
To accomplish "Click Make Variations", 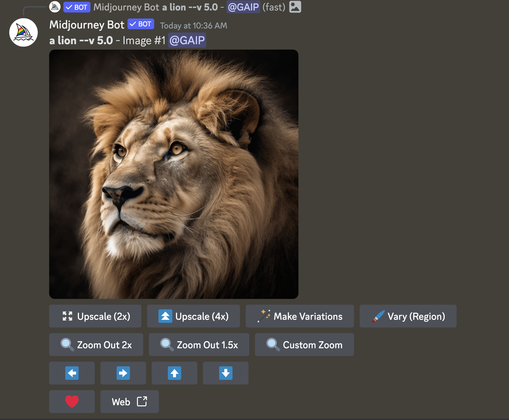I will (x=300, y=316).
